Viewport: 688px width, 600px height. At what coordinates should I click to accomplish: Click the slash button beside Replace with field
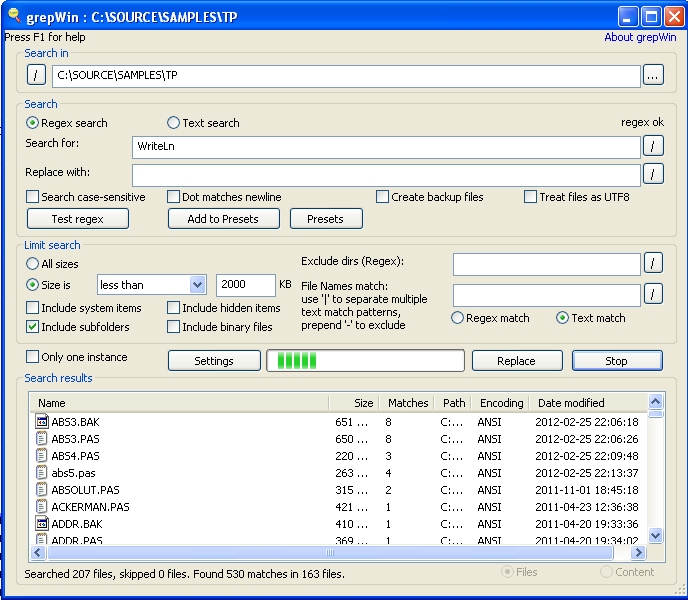coord(653,174)
